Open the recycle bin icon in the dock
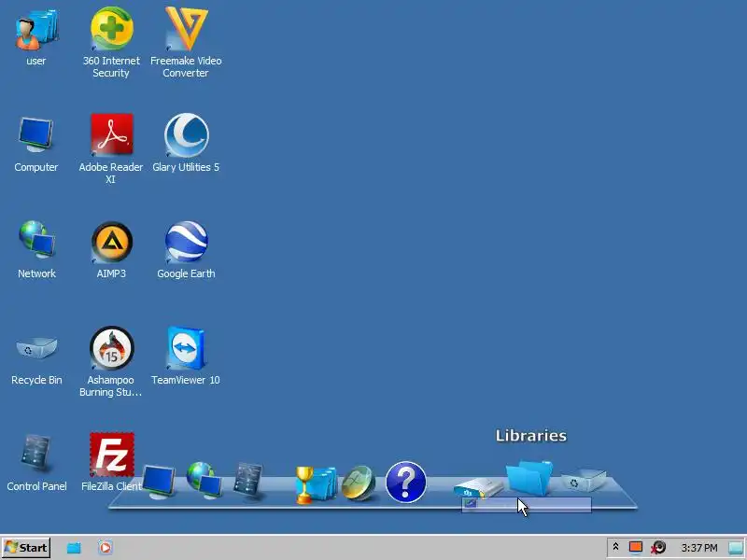The height and width of the screenshot is (560, 747). [x=584, y=480]
